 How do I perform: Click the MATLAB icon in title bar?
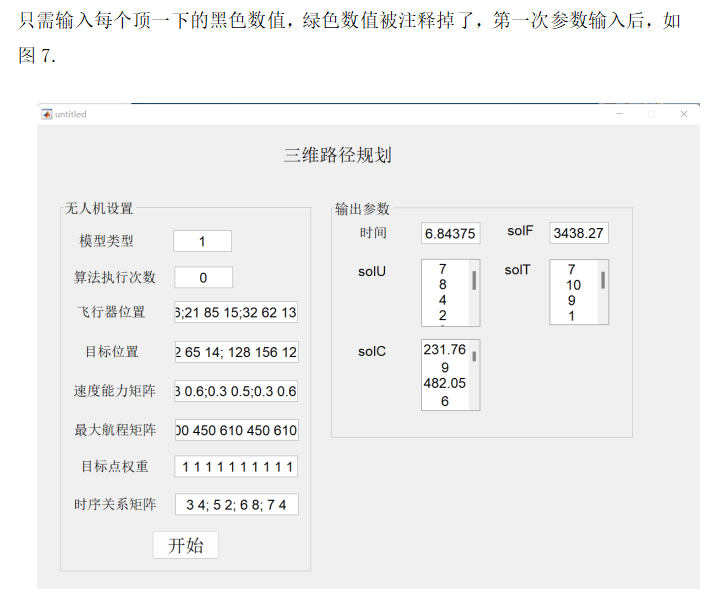pos(47,114)
